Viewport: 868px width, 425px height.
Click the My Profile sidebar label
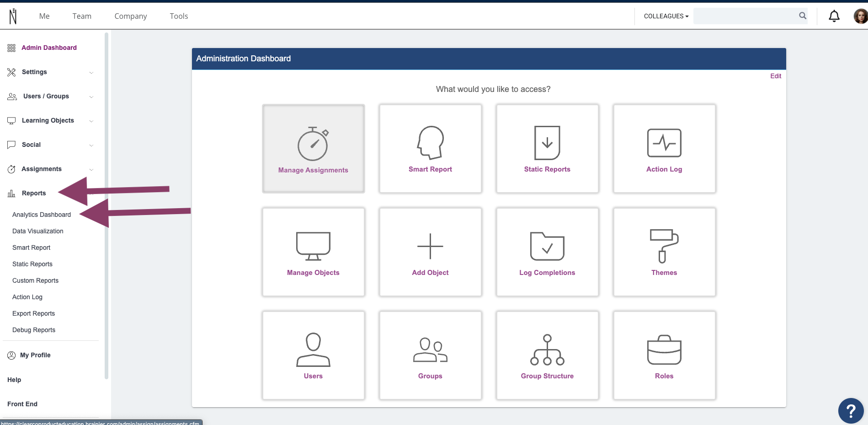click(35, 355)
